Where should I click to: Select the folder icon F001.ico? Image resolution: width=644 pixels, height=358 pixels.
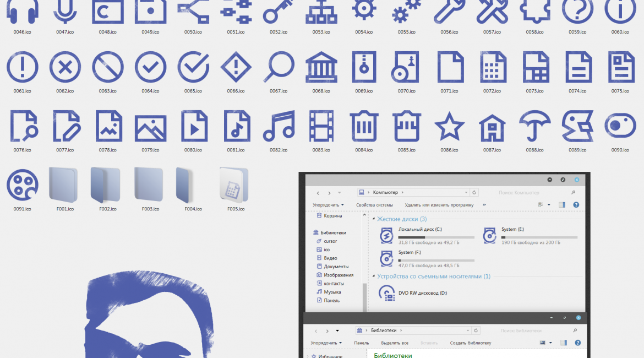[x=63, y=185]
